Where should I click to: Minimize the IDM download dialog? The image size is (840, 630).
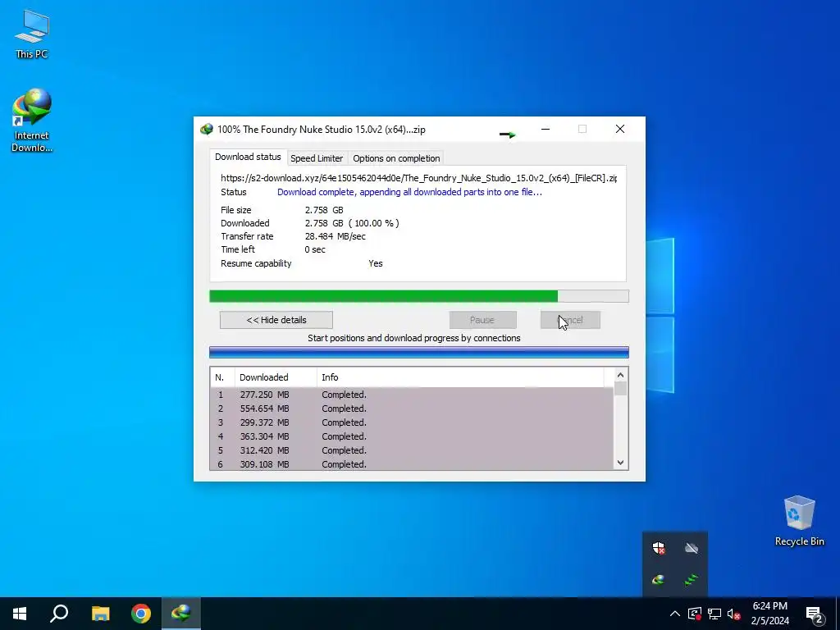[x=546, y=129]
